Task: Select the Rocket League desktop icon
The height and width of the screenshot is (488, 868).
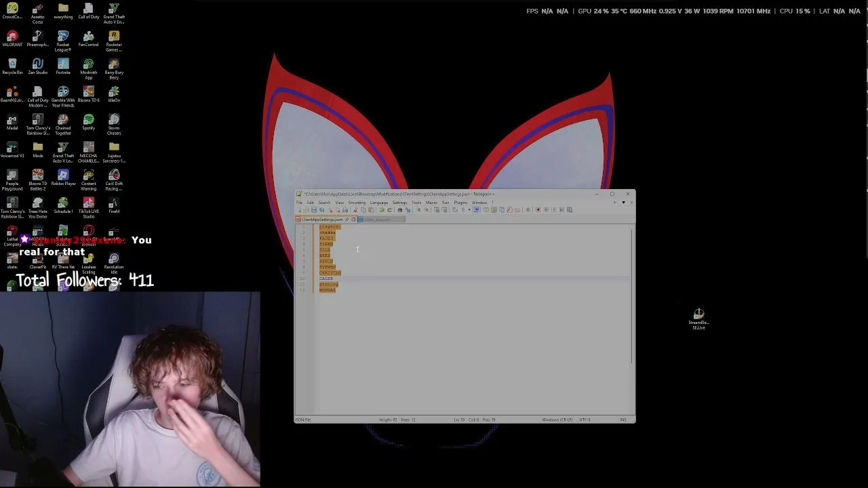Action: (63, 42)
